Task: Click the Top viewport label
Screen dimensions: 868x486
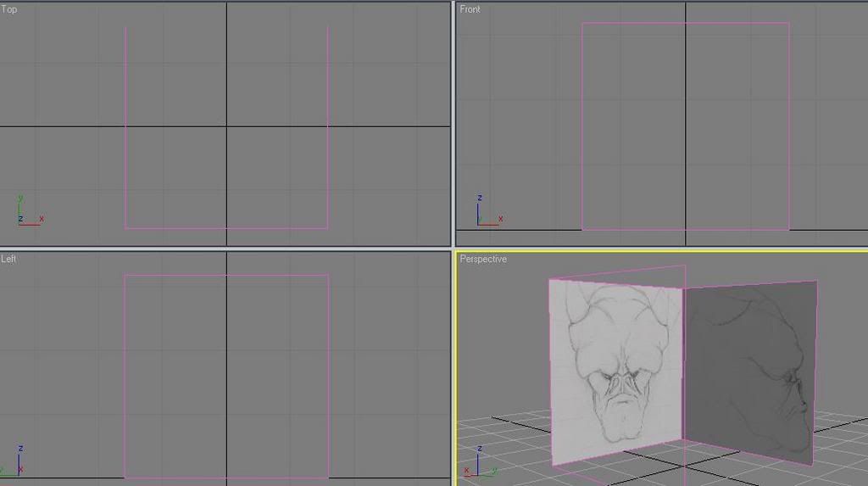Action: click(9, 9)
